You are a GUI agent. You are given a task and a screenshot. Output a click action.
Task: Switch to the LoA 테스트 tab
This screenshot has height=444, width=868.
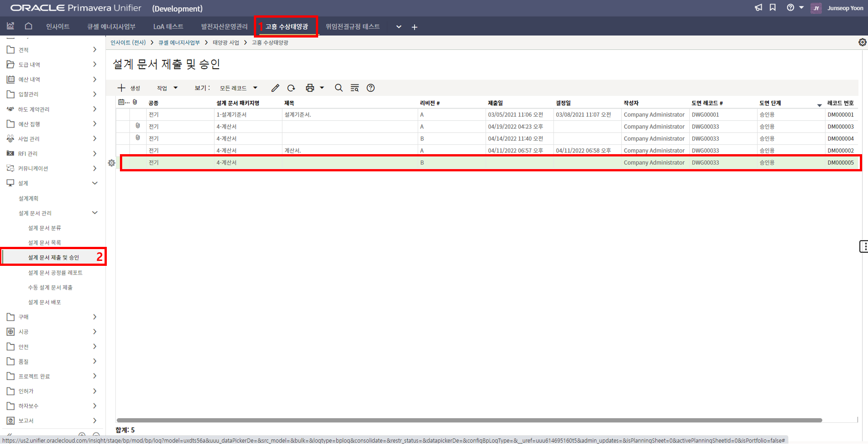tap(168, 27)
